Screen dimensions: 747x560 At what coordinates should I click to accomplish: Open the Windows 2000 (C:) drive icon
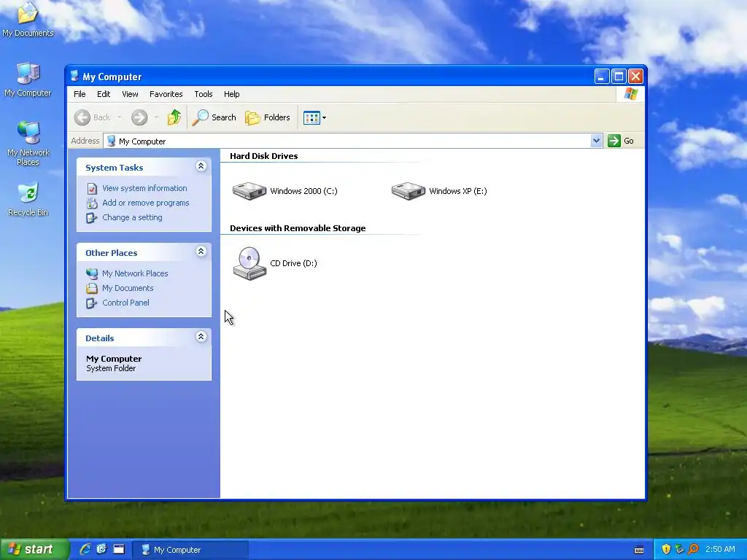249,191
